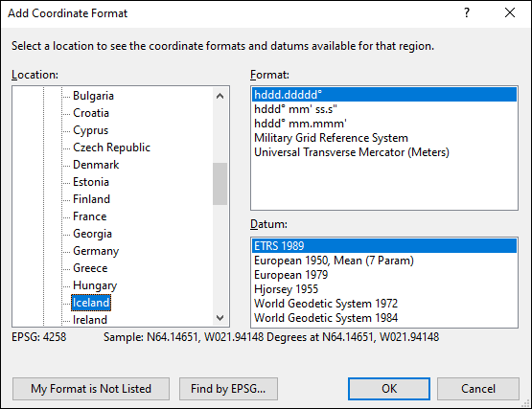Image resolution: width=532 pixels, height=409 pixels.
Task: Choose Estonia from the location list
Action: (x=91, y=182)
